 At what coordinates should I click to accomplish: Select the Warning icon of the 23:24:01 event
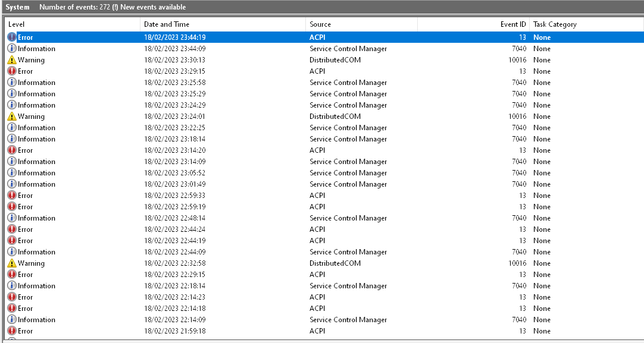point(12,117)
